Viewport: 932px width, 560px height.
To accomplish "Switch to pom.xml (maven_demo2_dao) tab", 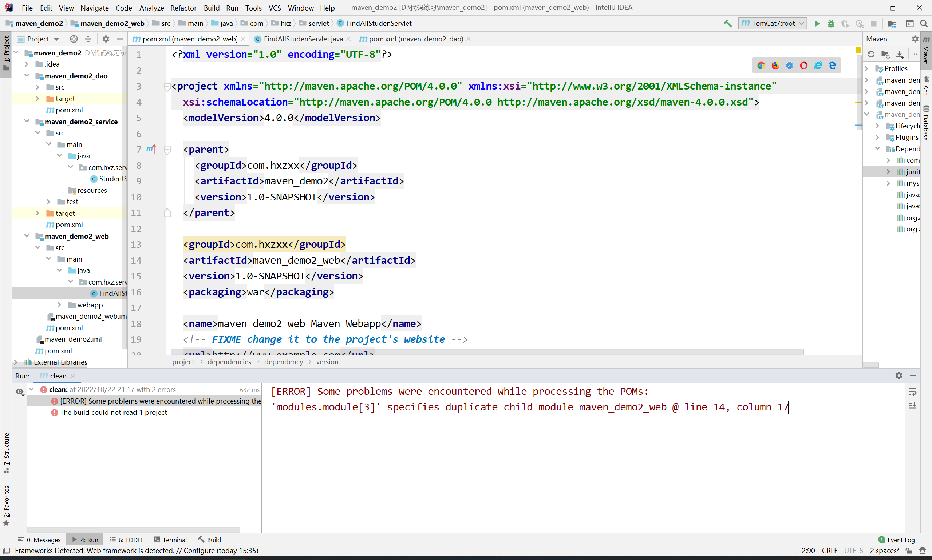I will [416, 39].
